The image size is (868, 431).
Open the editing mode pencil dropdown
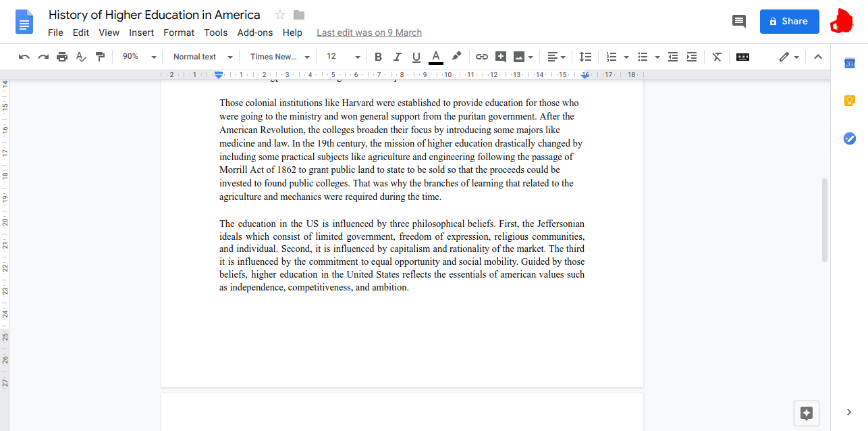point(788,57)
